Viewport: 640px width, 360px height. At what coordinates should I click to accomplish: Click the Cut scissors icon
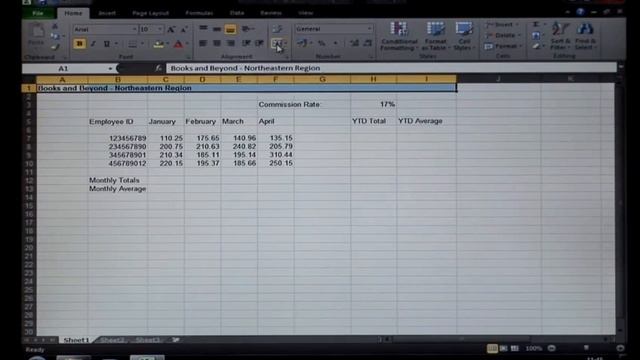55,27
